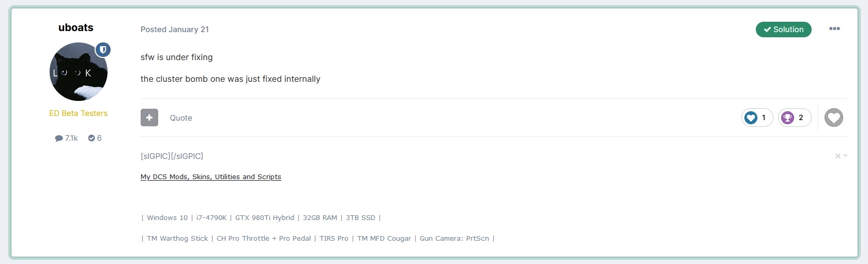
Task: Click the moderator shield badge on the avatar
Action: 103,50
